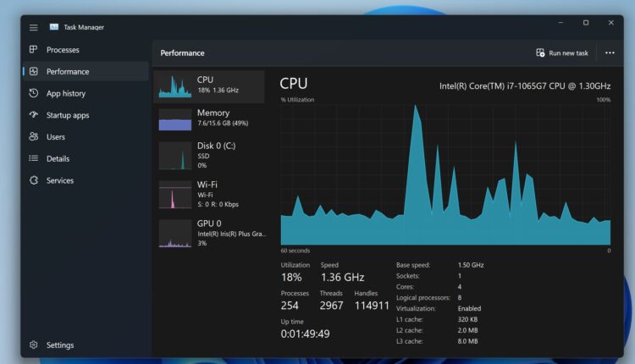This screenshot has height=364, width=635.
Task: Select the GPU 0 performance item
Action: pyautogui.click(x=208, y=233)
